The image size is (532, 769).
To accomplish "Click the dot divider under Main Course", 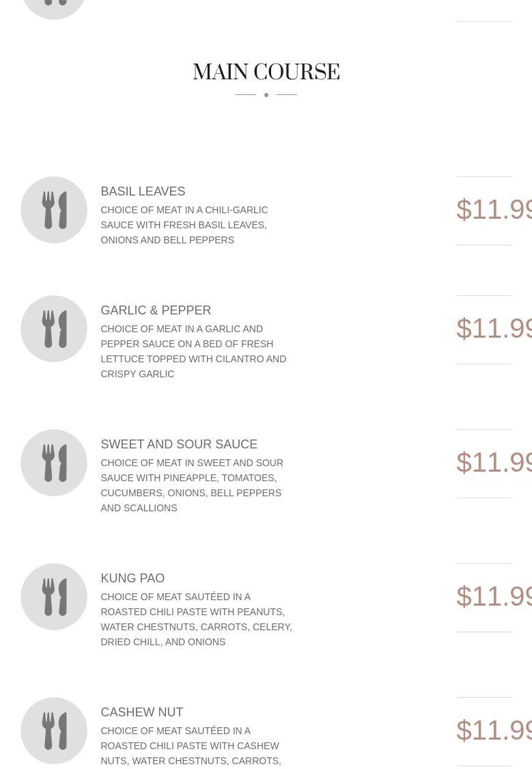I will tap(266, 95).
